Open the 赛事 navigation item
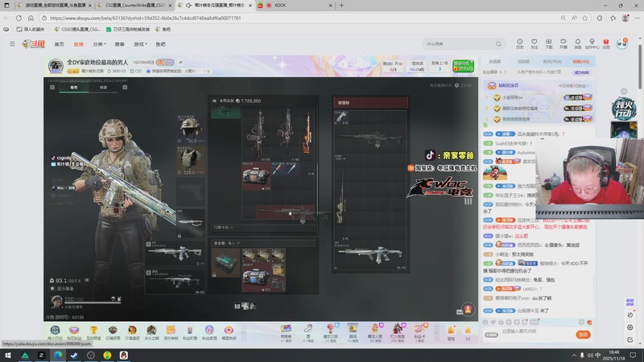Screen dimensions: 644x362 coord(119,44)
